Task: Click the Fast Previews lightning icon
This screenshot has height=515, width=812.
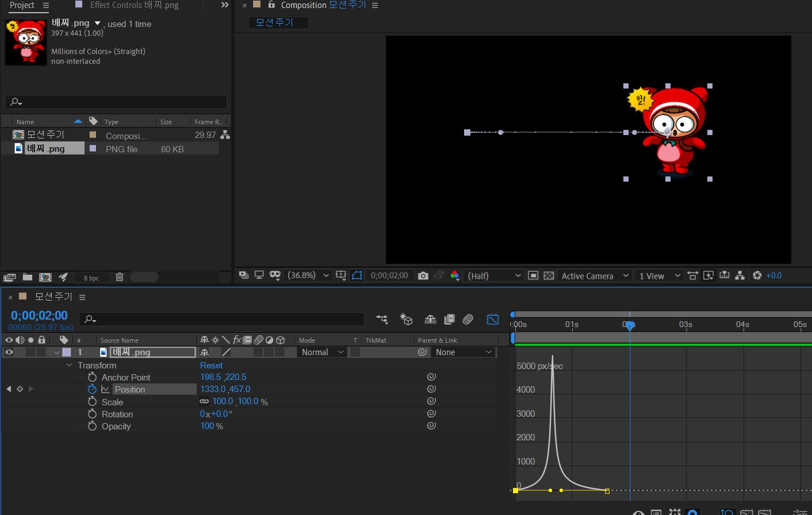Action: (x=708, y=275)
